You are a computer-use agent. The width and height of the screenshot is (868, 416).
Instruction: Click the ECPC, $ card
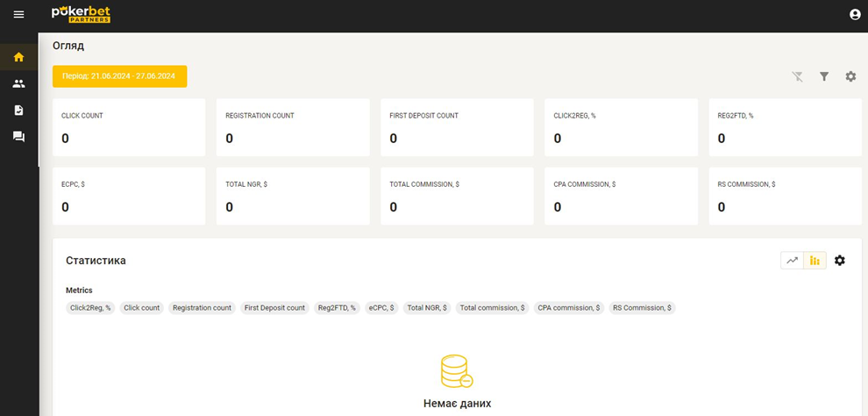pos(129,196)
